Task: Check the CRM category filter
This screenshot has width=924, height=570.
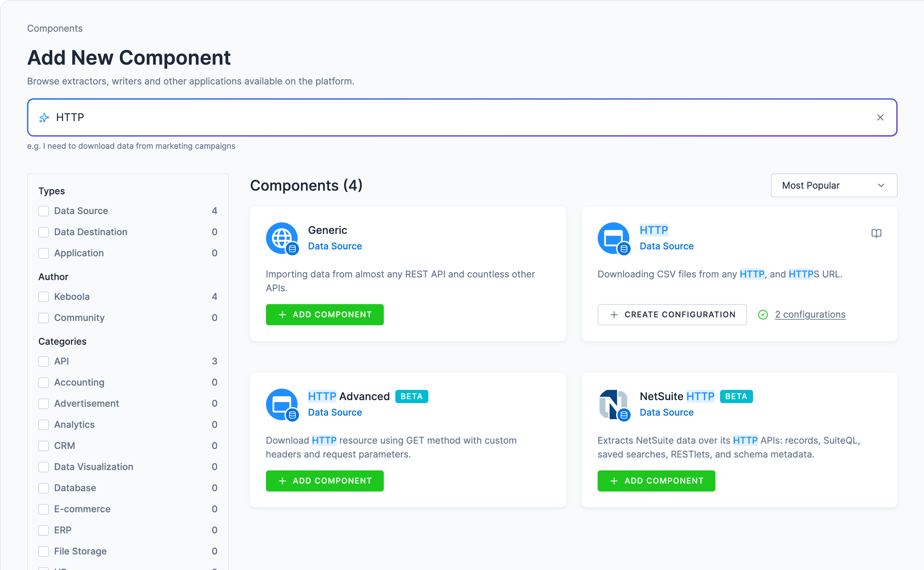Action: [x=44, y=446]
